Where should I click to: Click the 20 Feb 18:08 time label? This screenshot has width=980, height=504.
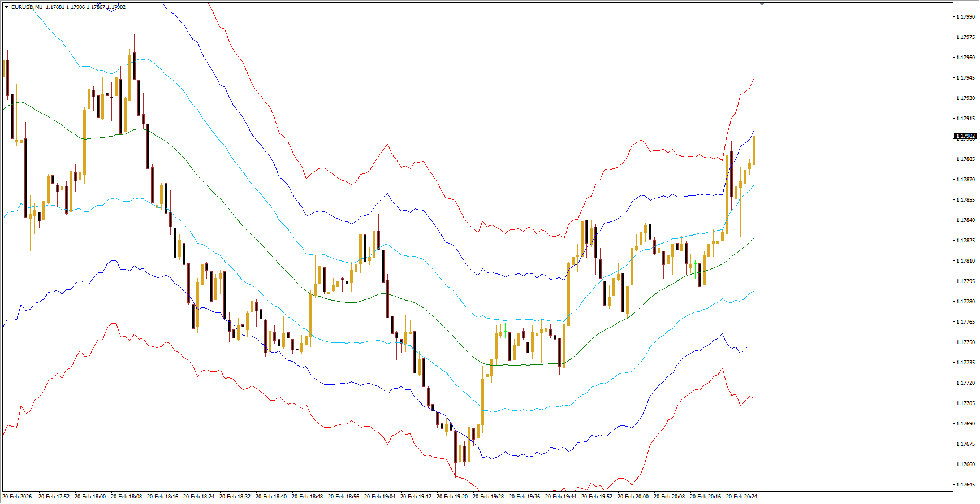(x=126, y=497)
